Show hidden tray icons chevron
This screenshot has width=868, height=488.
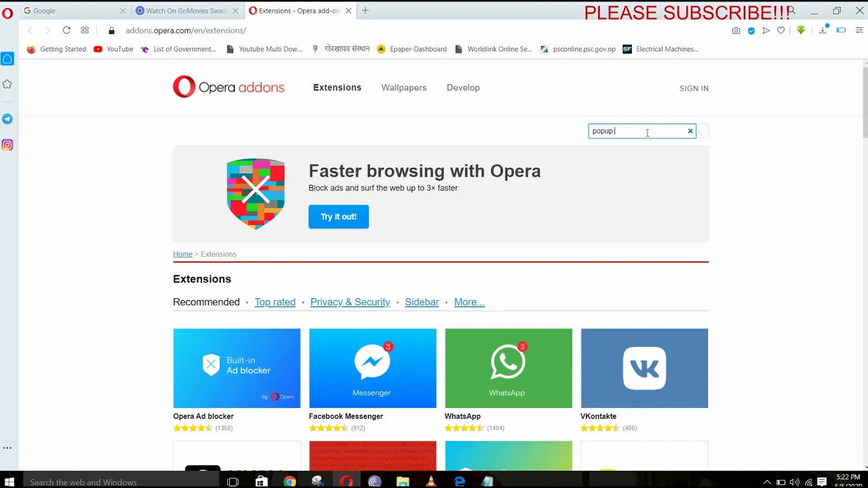point(767,482)
